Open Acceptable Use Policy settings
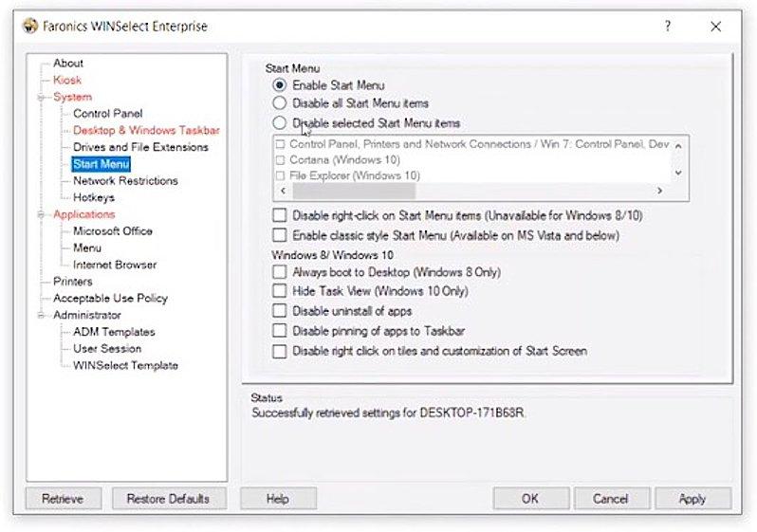 coord(111,299)
